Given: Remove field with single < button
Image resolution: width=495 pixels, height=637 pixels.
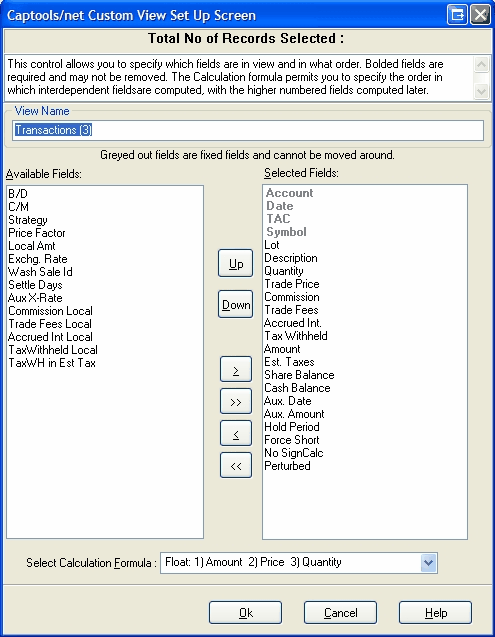Looking at the screenshot, I should [236, 433].
